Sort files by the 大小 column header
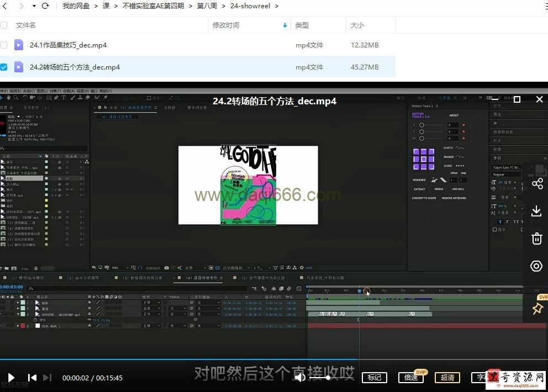The width and height of the screenshot is (548, 392). [357, 25]
